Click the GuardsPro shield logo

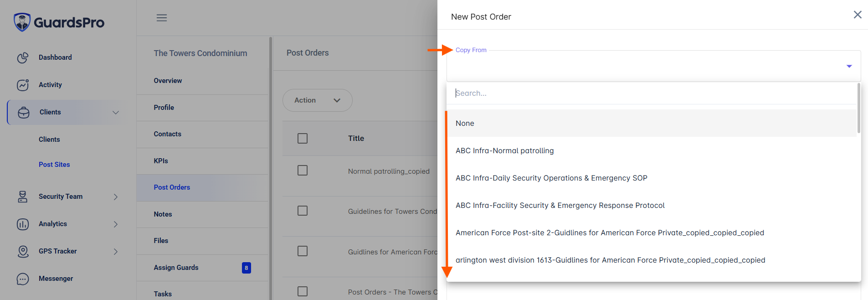click(x=22, y=22)
